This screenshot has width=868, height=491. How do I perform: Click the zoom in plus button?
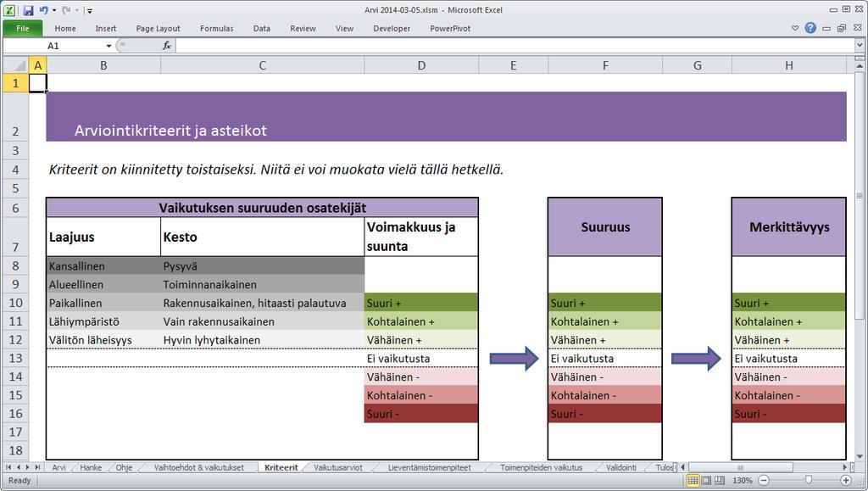click(x=845, y=481)
